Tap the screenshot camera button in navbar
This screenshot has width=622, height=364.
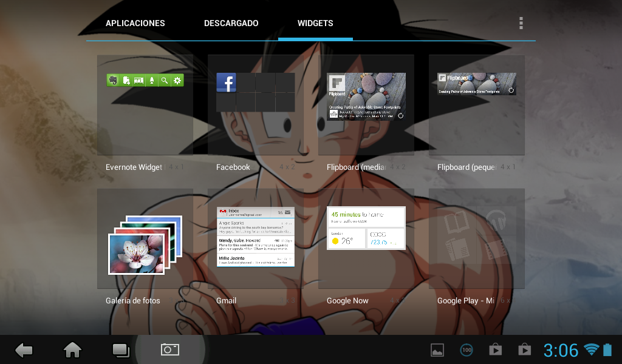tap(170, 349)
